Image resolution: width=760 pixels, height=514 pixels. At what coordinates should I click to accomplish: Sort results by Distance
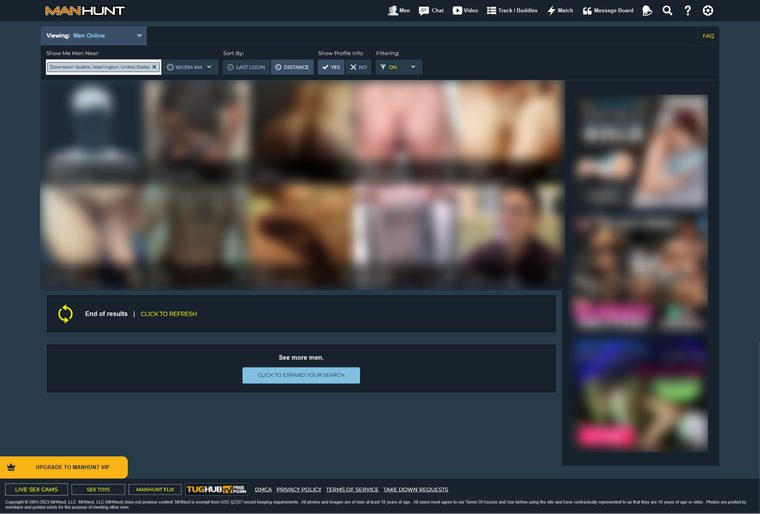(x=292, y=67)
